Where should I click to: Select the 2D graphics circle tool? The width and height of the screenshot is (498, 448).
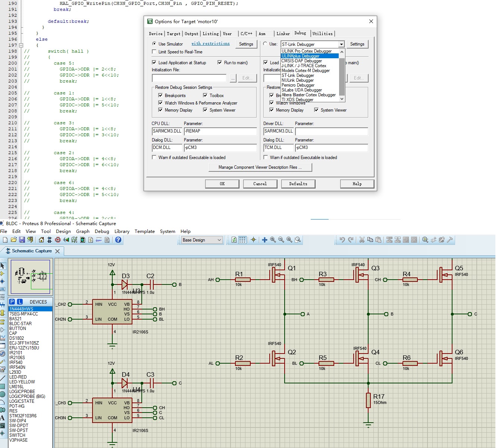3,394
